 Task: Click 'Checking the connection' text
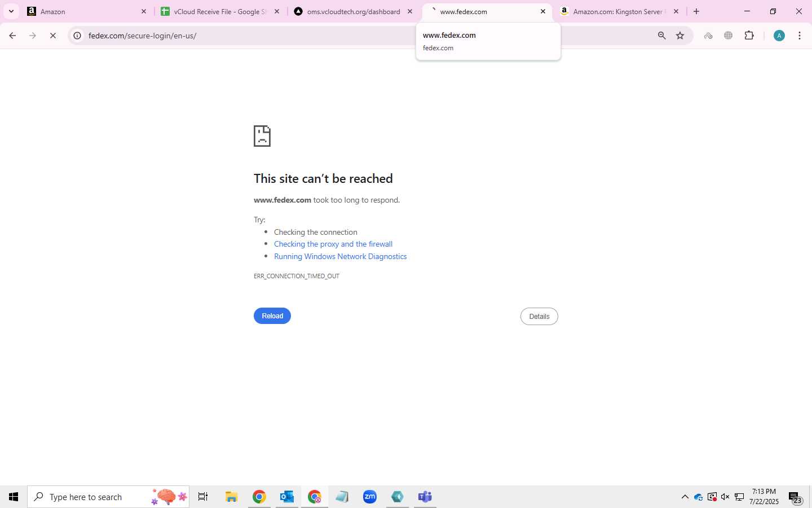(316, 232)
